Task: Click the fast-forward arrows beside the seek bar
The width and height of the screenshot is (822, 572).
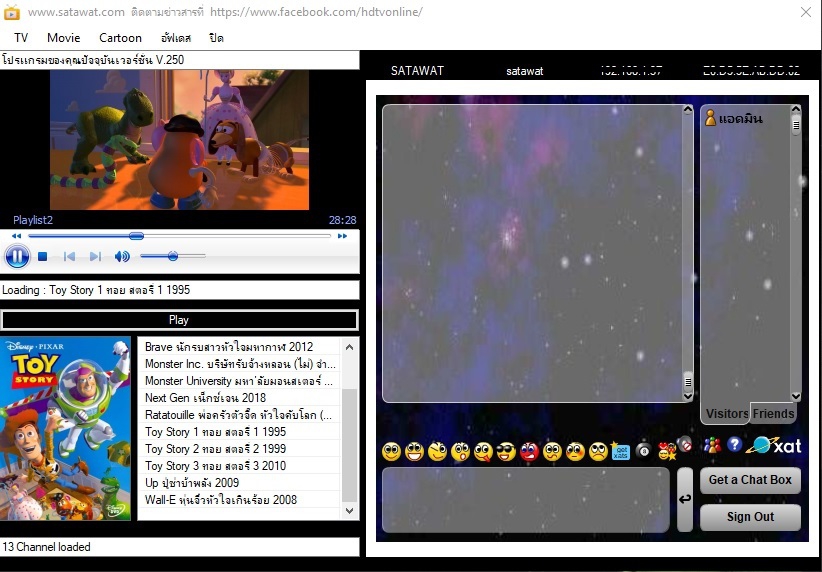Action: click(342, 236)
